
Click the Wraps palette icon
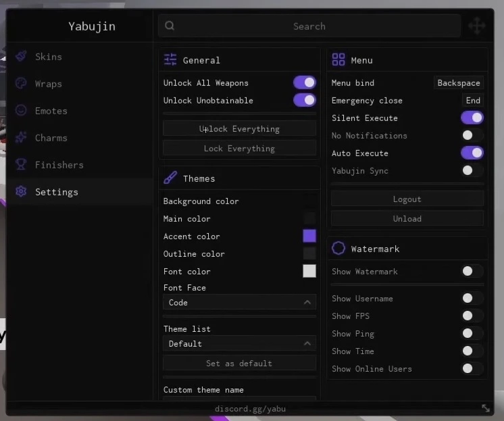click(x=21, y=83)
